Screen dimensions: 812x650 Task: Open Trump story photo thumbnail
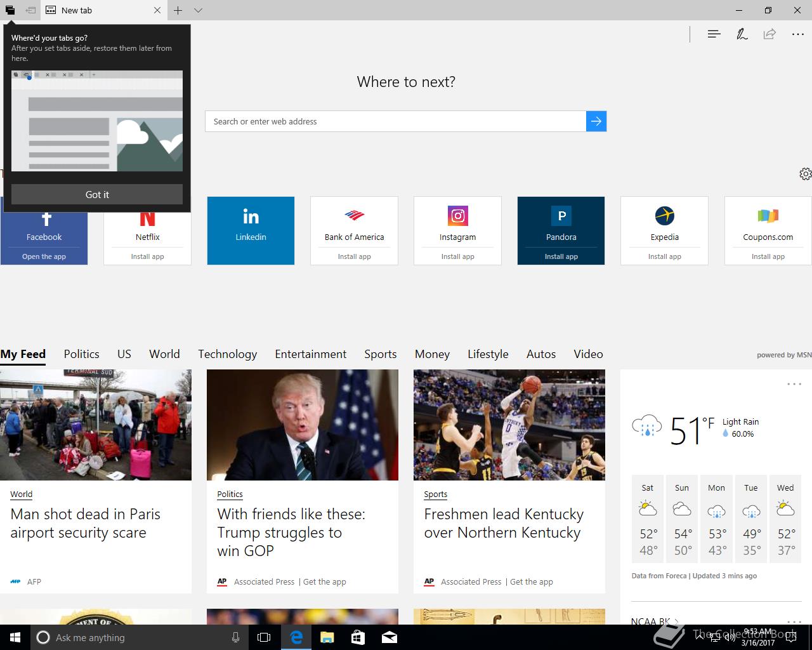(x=303, y=425)
